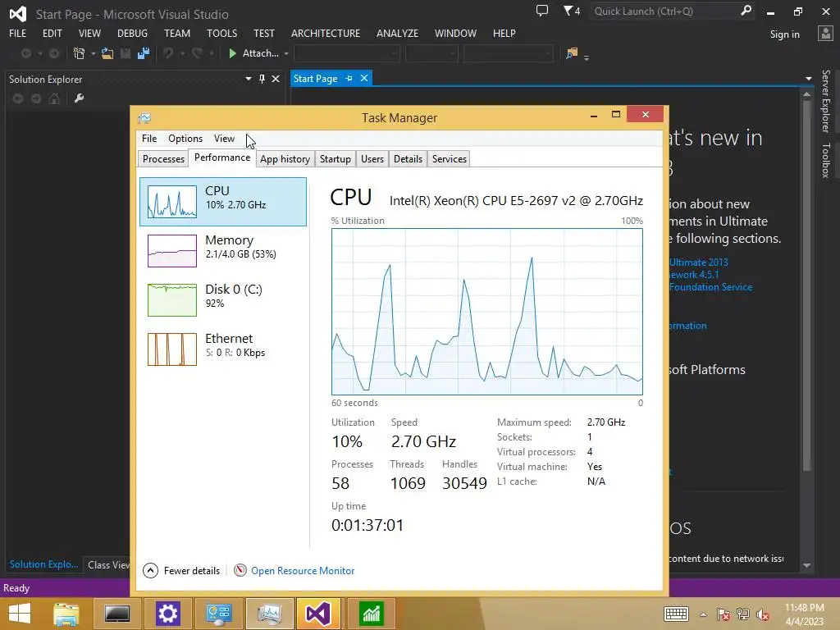This screenshot has width=840, height=630.
Task: Select Disk 0 (C:) resource
Action: tap(223, 300)
